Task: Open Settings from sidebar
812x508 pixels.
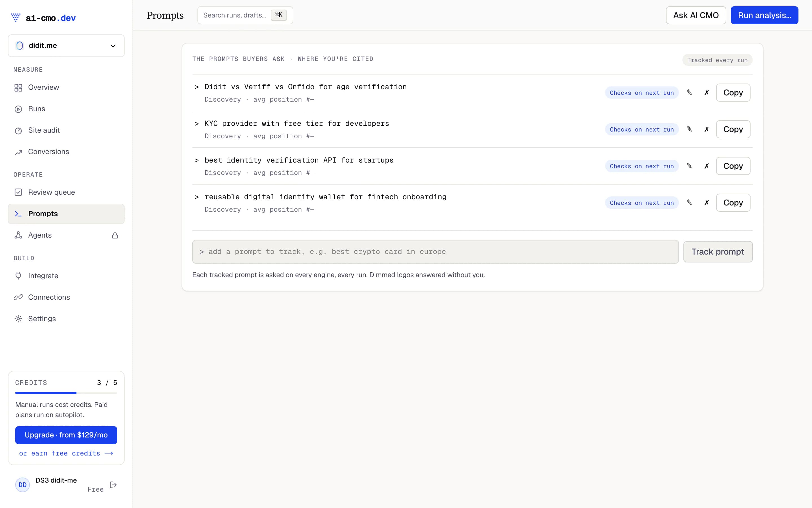Action: [x=66, y=319]
